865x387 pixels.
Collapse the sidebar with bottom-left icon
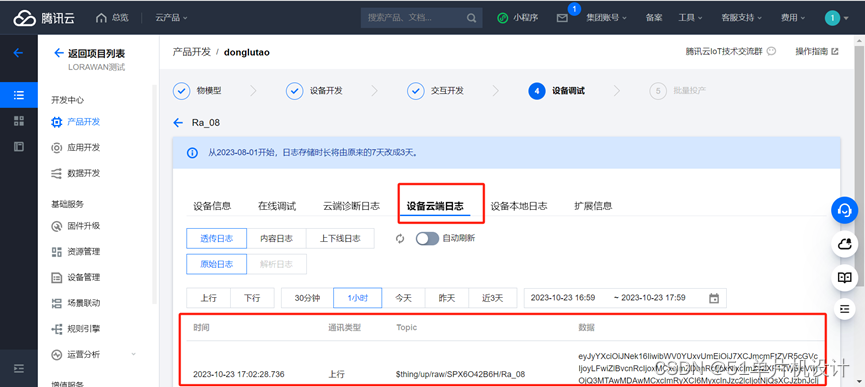(x=19, y=368)
